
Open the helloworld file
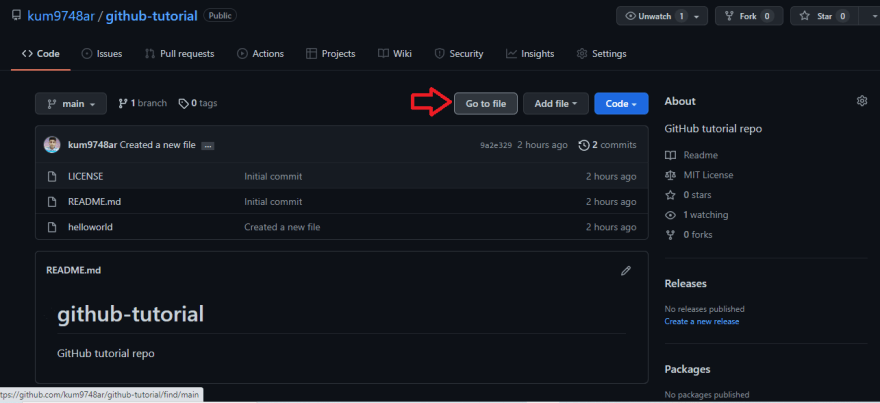pos(90,227)
